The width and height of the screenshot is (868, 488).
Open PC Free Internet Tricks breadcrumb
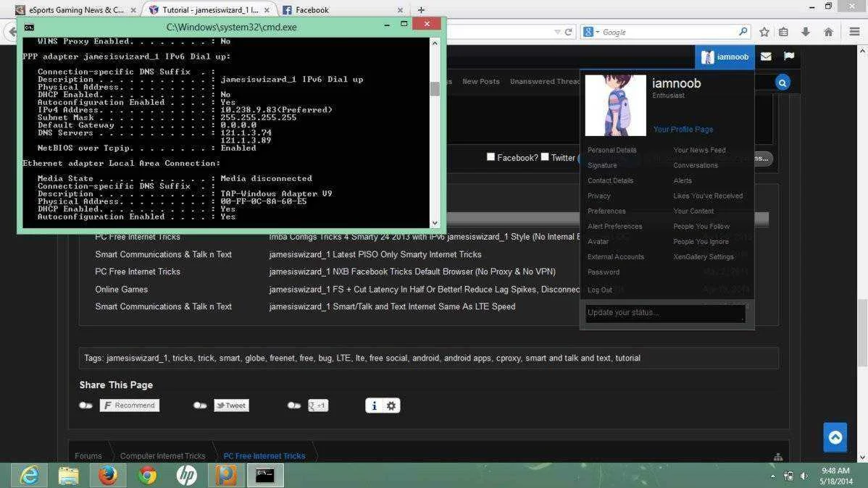[264, 456]
